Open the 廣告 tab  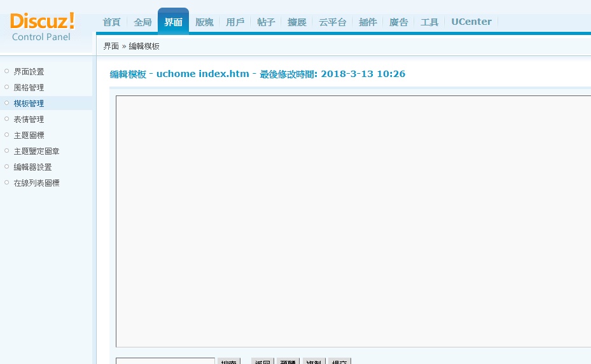click(398, 22)
